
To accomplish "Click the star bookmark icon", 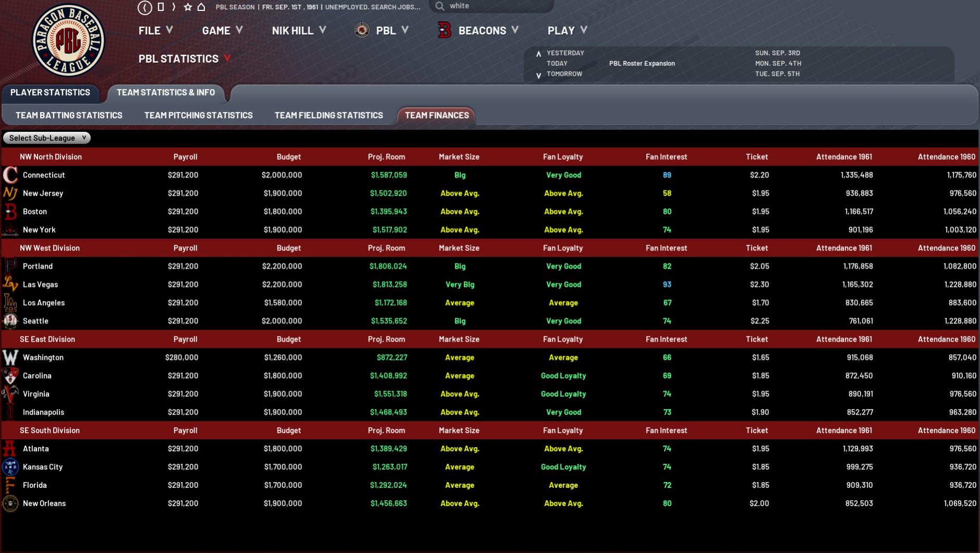I will click(188, 7).
